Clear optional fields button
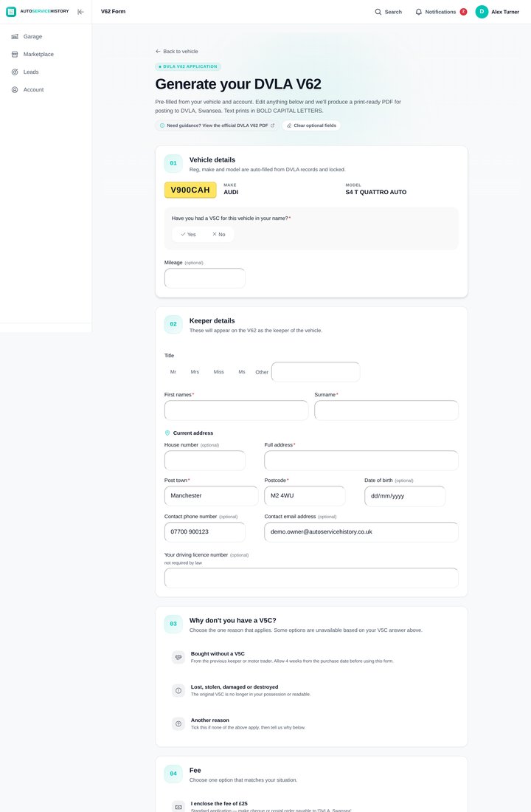531x812 pixels. point(311,125)
